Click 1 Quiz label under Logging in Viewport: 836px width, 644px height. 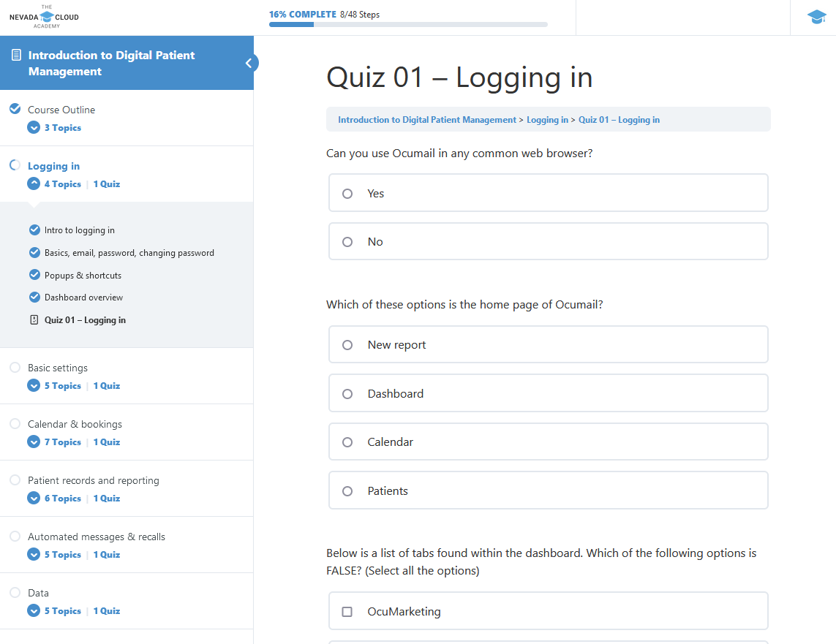107,183
